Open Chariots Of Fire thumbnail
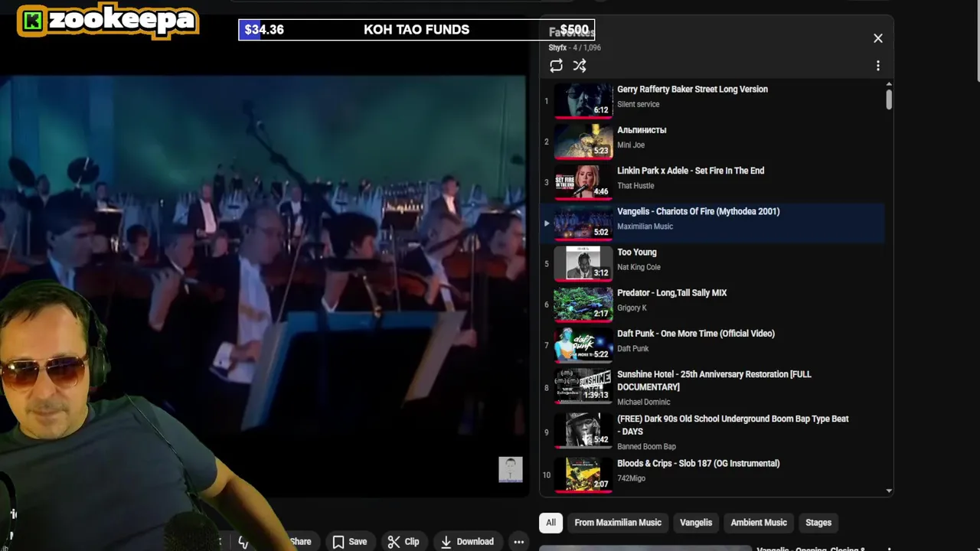This screenshot has height=551, width=980. (583, 223)
